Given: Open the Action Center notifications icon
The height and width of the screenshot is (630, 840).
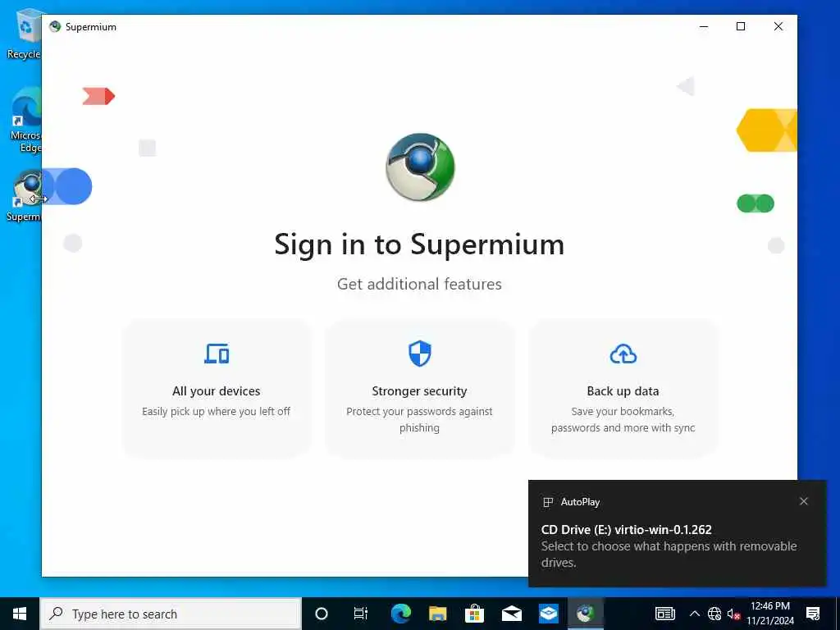Looking at the screenshot, I should 813,614.
